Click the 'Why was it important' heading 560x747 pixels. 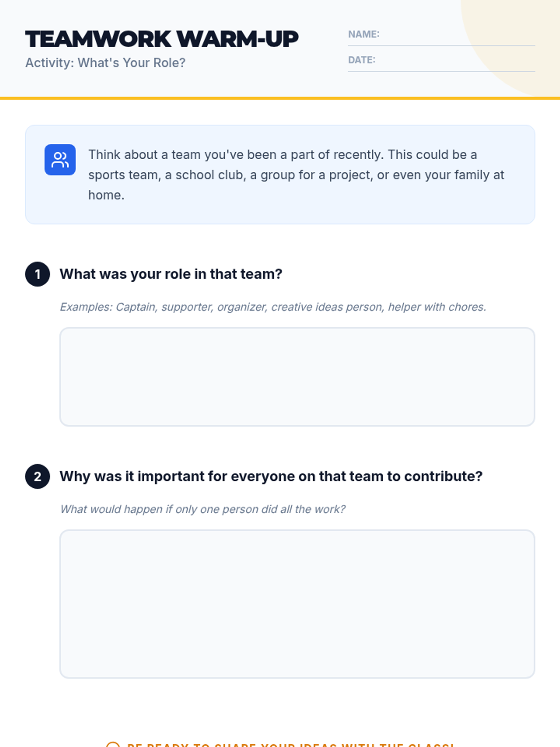271,476
